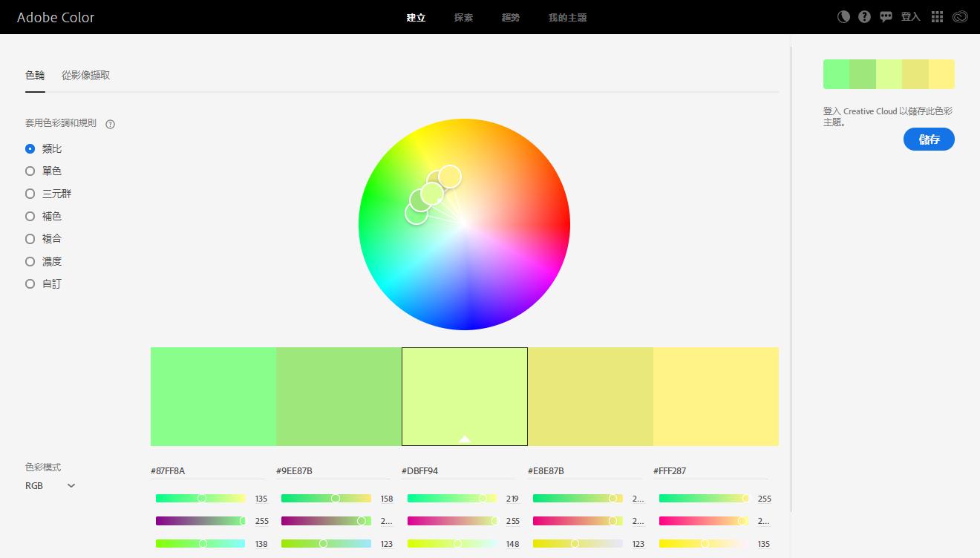Click the base color triangle marker
Image resolution: width=980 pixels, height=558 pixels.
pos(465,439)
